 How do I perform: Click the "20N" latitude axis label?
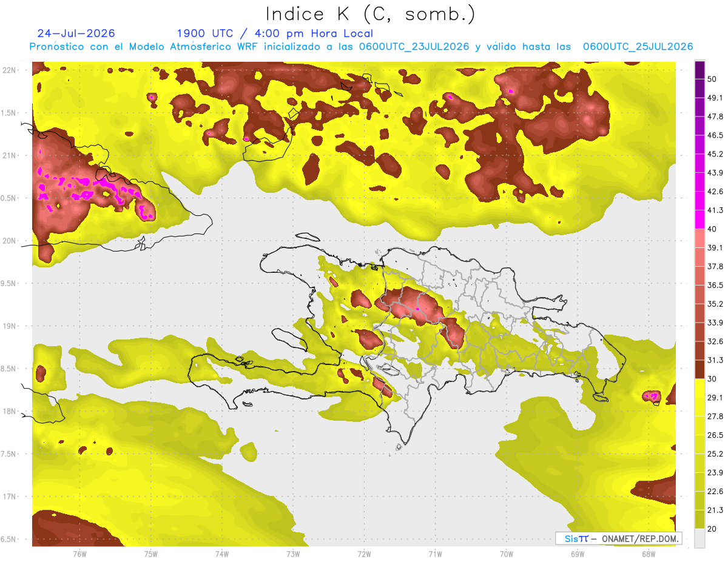coord(10,241)
